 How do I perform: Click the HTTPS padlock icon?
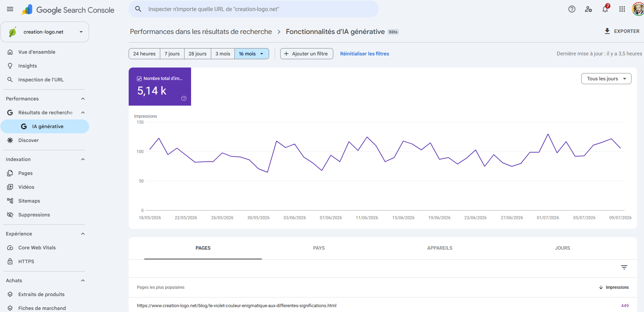pyautogui.click(x=10, y=261)
